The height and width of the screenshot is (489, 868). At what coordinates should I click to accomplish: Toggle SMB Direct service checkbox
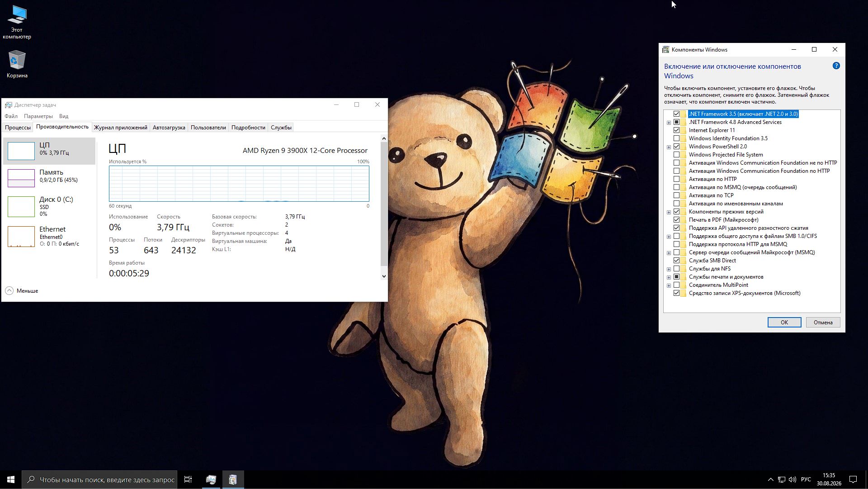[x=676, y=261]
